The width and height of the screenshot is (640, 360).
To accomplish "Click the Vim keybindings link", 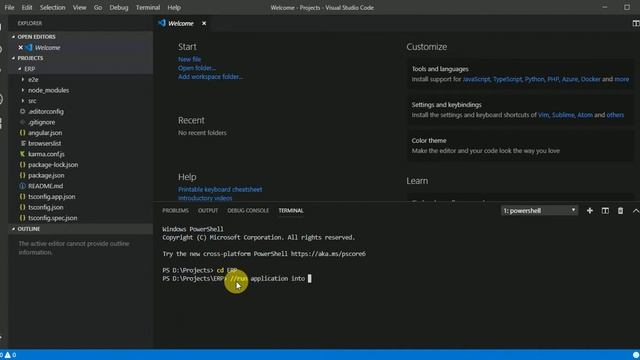I will coord(543,115).
